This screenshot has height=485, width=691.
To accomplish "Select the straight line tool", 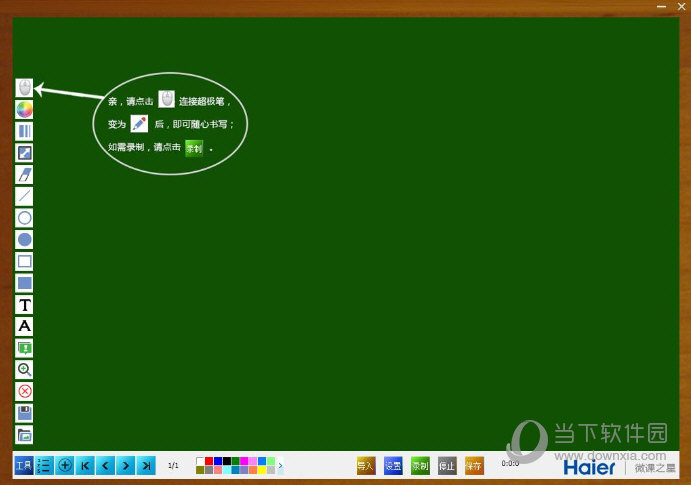I will pyautogui.click(x=24, y=196).
